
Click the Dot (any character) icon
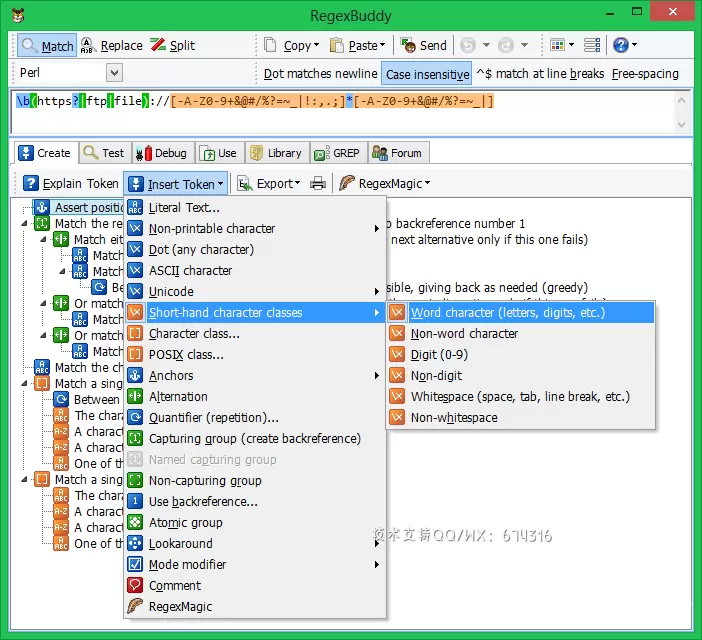[x=135, y=249]
